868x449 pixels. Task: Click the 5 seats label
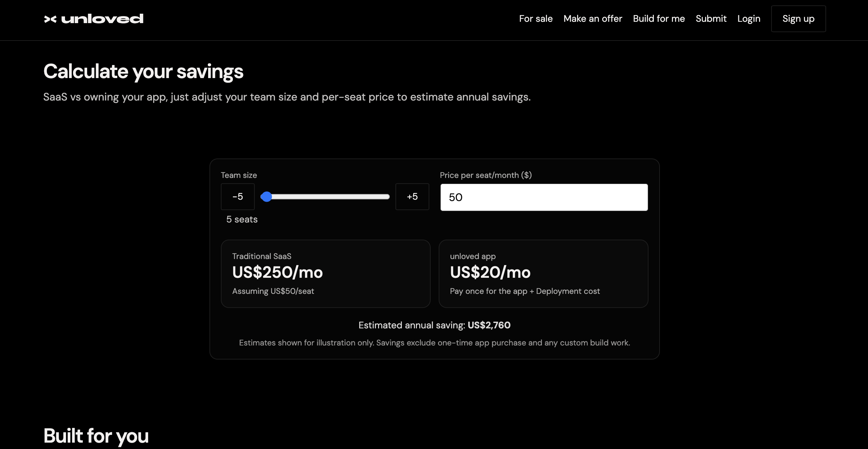pos(242,219)
